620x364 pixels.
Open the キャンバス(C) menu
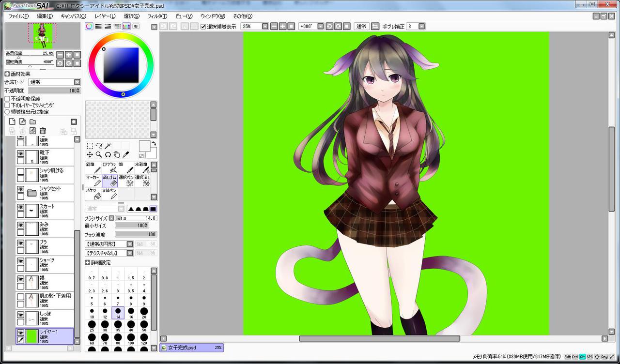point(73,16)
